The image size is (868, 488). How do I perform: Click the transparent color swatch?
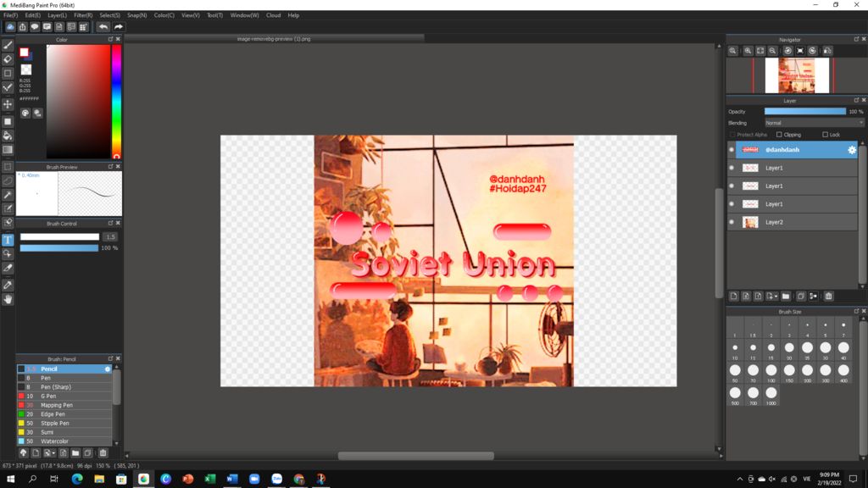26,69
